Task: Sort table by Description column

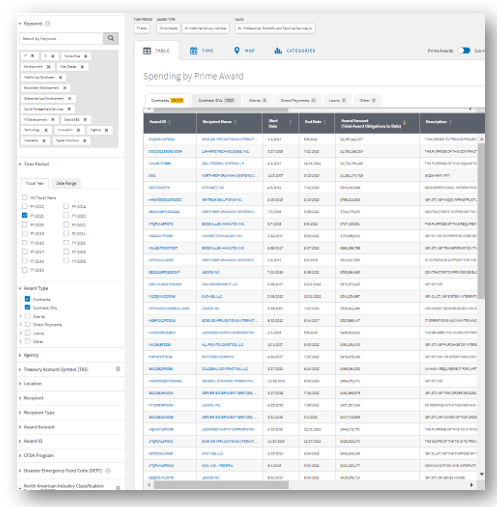Action: coord(450,122)
